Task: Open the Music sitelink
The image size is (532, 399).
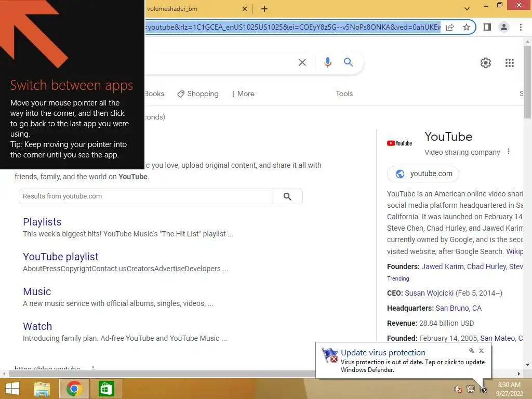Action: click(37, 292)
